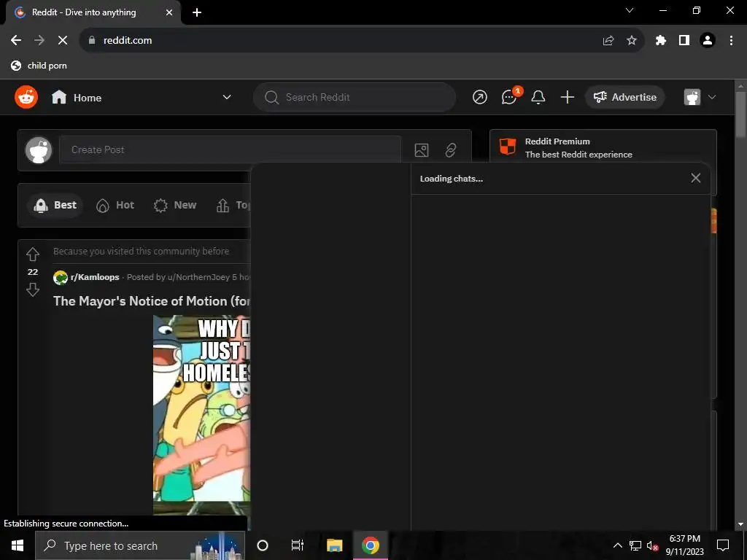
Task: Open the Popular feed arrow icon
Action: (x=479, y=97)
